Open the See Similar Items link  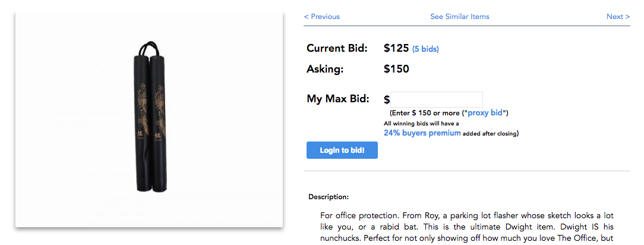coord(460,17)
